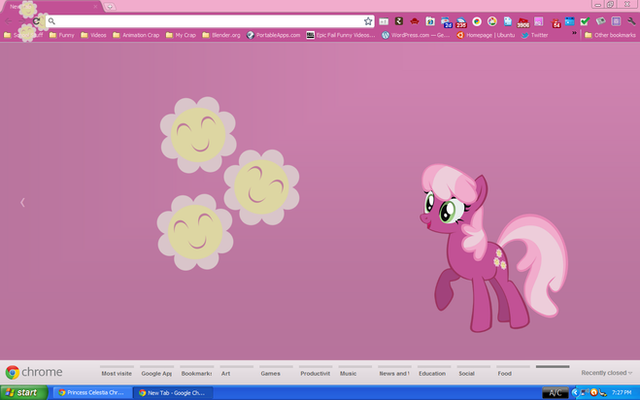Click the dark brown square extension icon
This screenshot has height=400, width=640.
[399, 21]
